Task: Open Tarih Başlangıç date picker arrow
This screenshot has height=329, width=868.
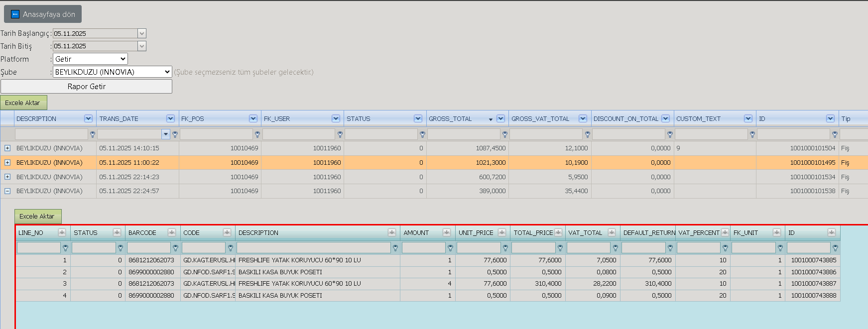Action: click(x=142, y=33)
